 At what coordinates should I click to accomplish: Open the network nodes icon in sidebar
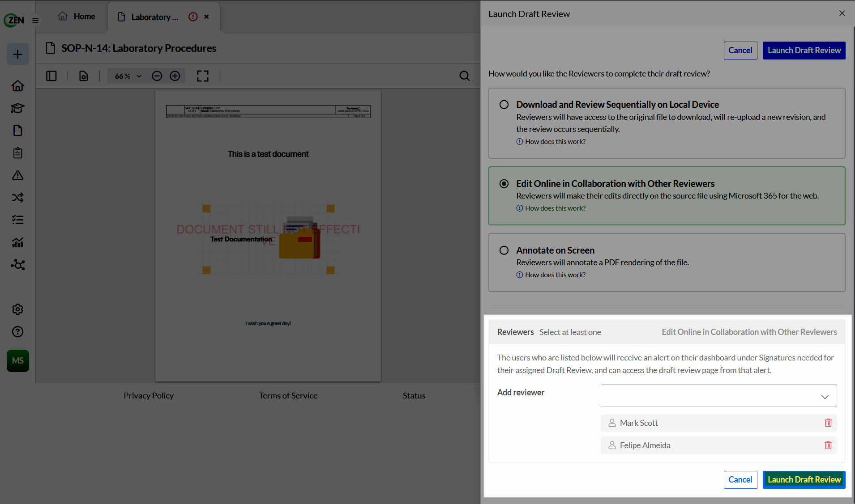point(18,265)
